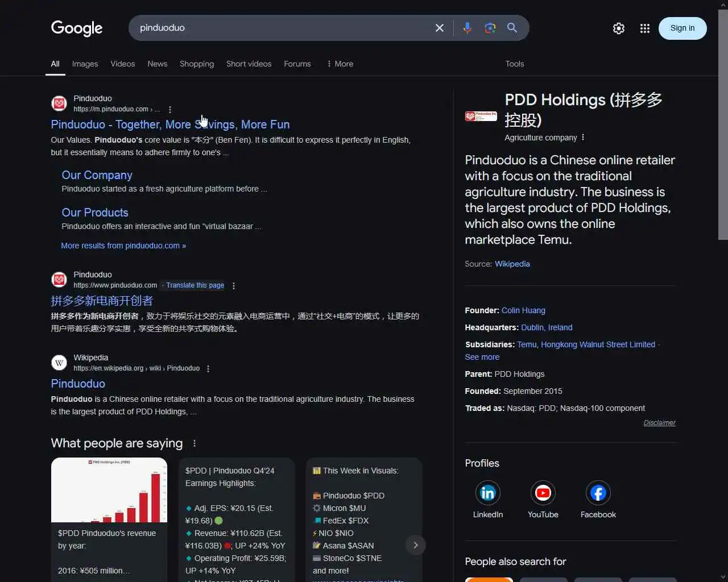728x582 pixels.
Task: Start voice search with microphone icon
Action: [467, 28]
